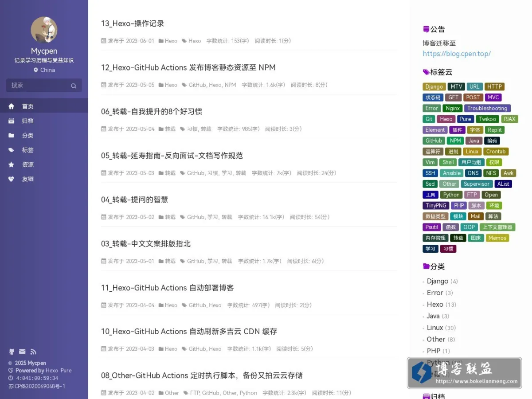Click the 转载 category of 2023-05-02 post
The width and height of the screenshot is (532, 399).
coord(170,217)
